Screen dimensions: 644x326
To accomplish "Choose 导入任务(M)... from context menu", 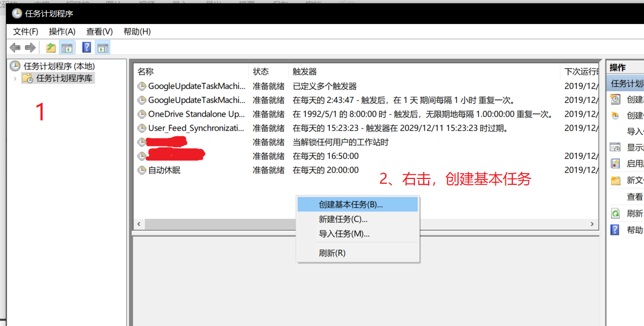I will coord(357,233).
